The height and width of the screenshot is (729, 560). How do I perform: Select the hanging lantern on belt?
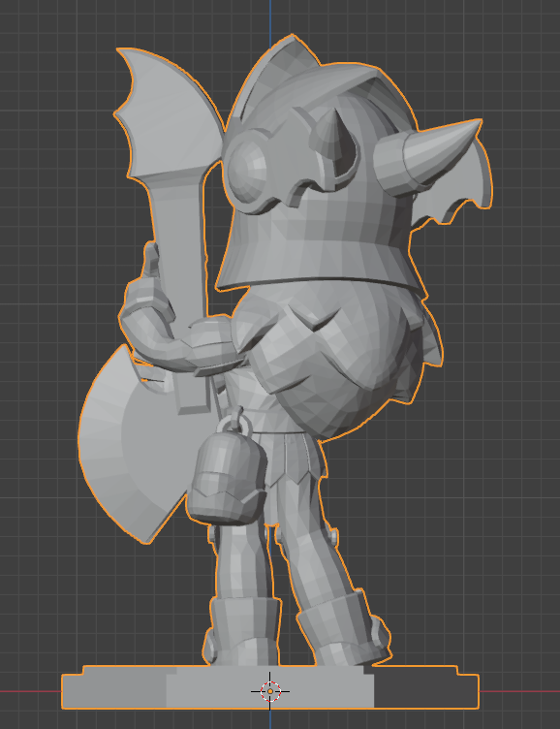click(228, 479)
